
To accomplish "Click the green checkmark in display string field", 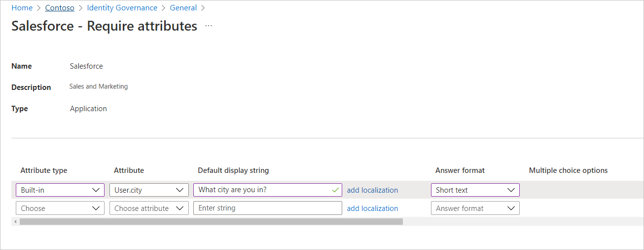I will pos(335,190).
